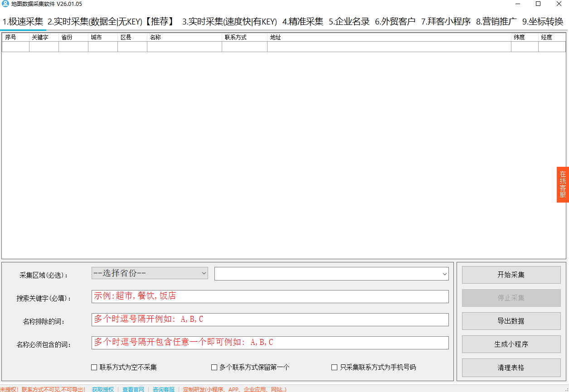Click into the 搜索关键字 input field
Image resolution: width=569 pixels, height=392 pixels.
point(270,296)
